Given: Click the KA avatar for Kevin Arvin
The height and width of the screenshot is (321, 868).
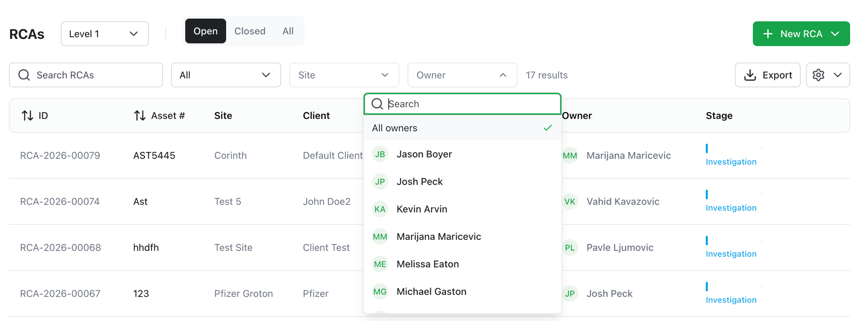Looking at the screenshot, I should click(380, 209).
